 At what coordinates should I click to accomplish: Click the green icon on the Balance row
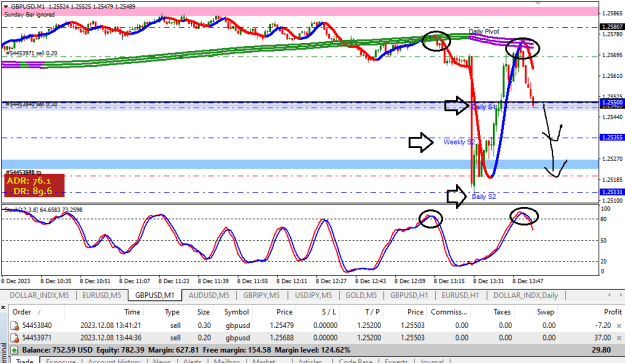point(14,350)
